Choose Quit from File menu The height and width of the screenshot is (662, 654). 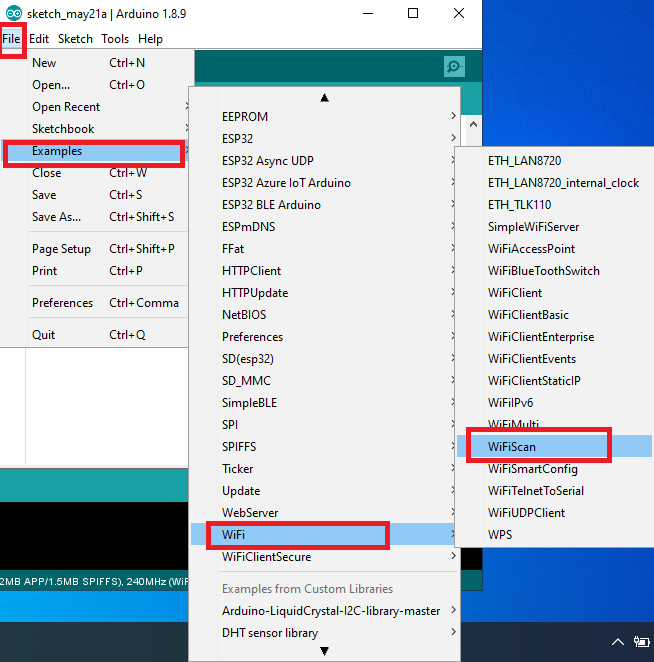tap(95, 335)
